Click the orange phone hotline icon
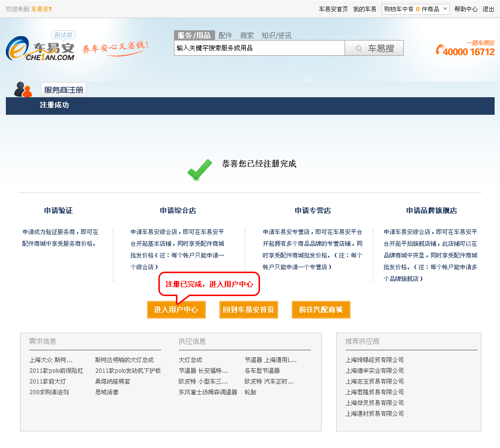 point(440,50)
